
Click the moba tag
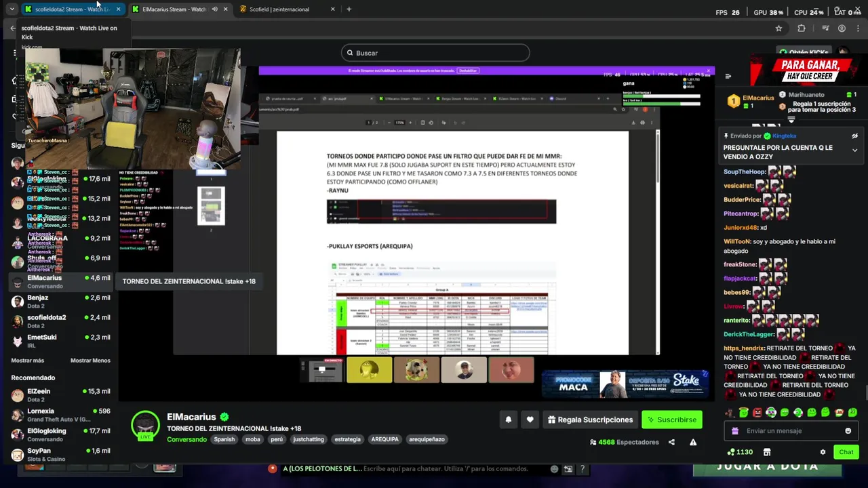(253, 439)
